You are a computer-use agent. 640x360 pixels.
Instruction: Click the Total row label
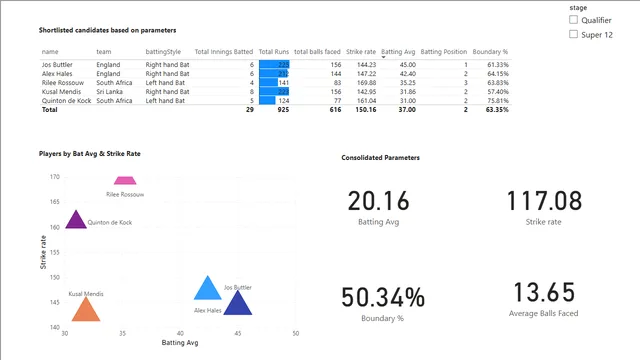[x=50, y=109]
